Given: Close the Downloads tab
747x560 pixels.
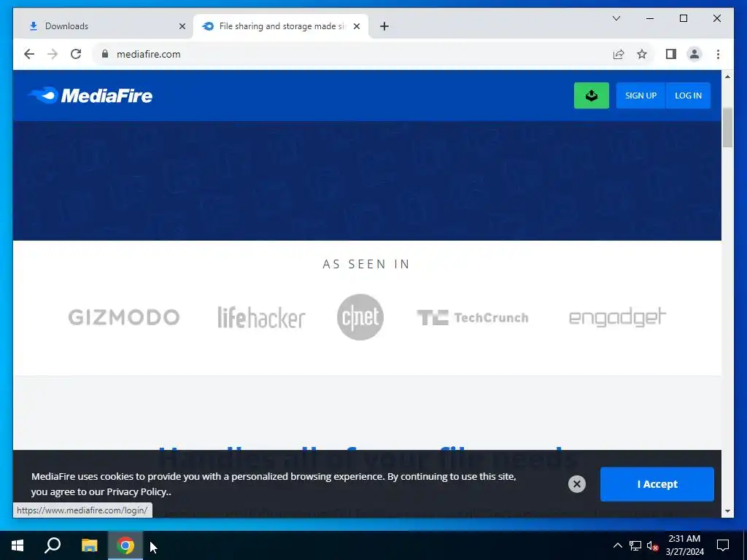Looking at the screenshot, I should (182, 26).
